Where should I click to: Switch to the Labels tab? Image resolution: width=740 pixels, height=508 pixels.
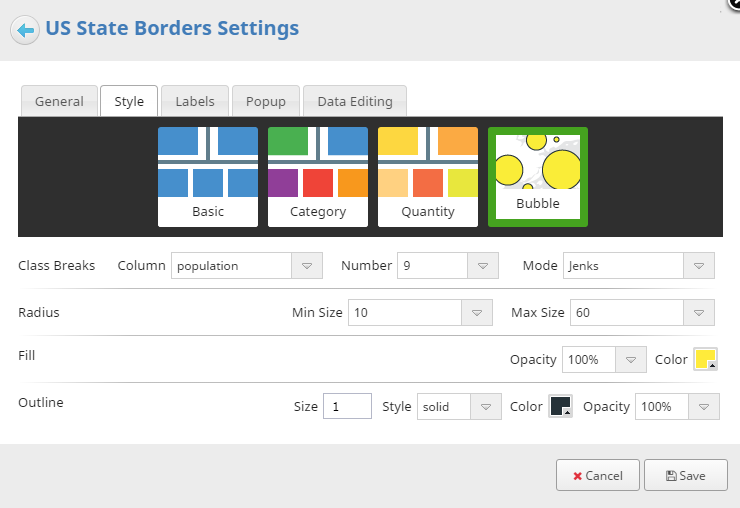(x=195, y=101)
